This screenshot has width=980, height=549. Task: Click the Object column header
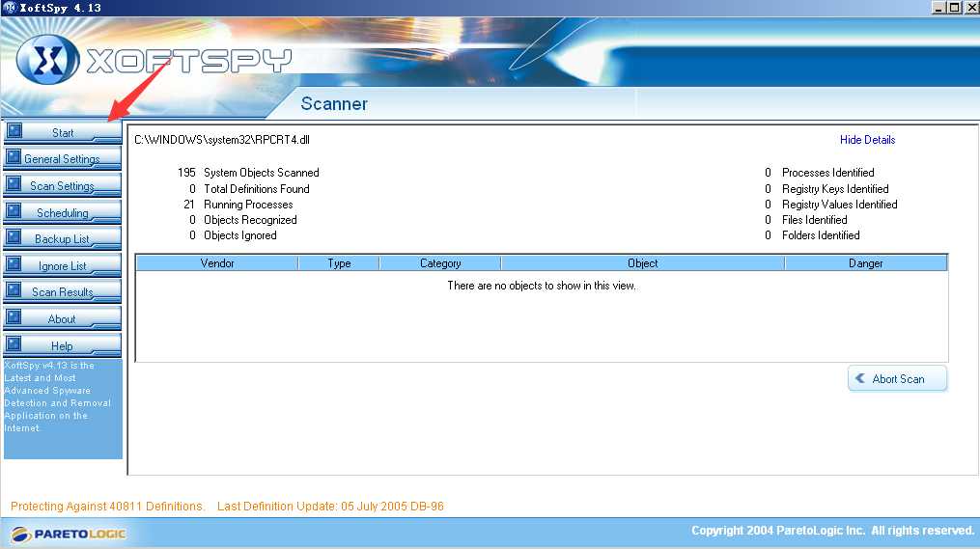click(642, 263)
